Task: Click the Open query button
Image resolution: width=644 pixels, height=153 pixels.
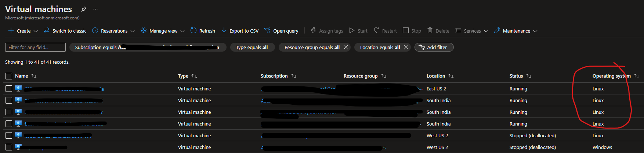Action: click(x=281, y=31)
